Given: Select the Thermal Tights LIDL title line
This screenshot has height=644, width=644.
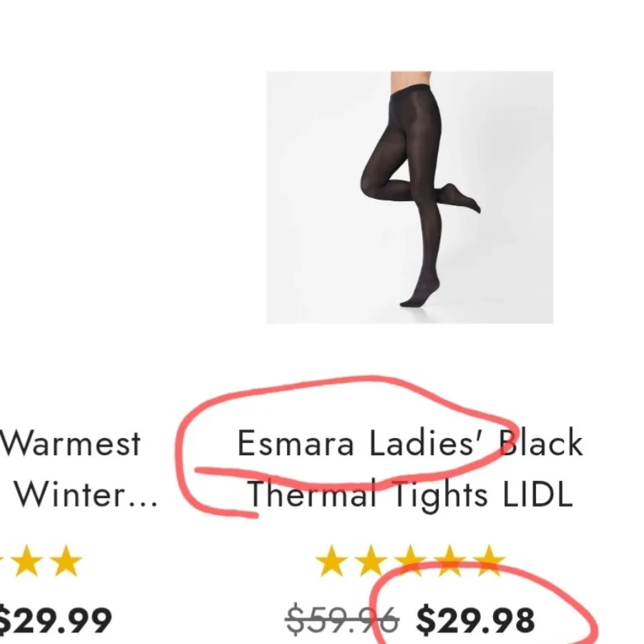Looking at the screenshot, I should tap(410, 494).
